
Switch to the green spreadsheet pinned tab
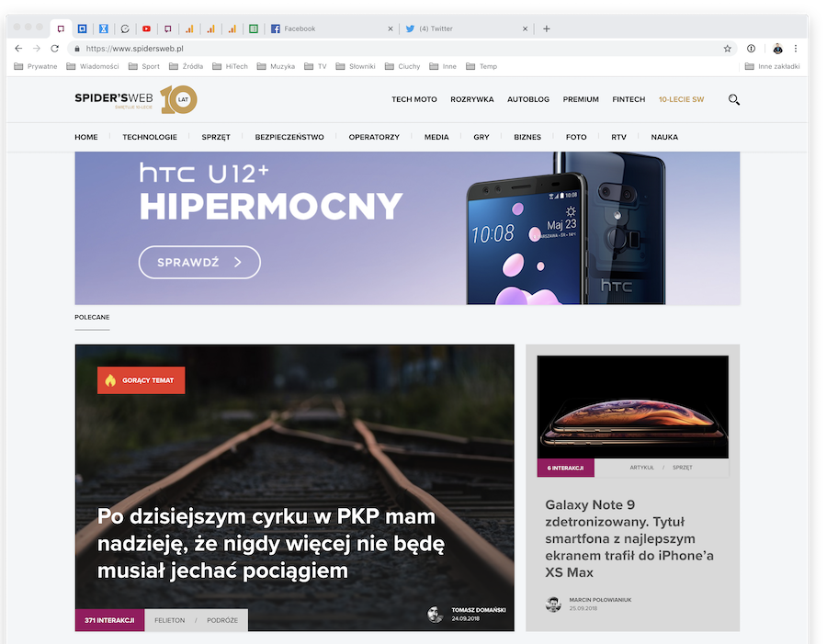254,28
